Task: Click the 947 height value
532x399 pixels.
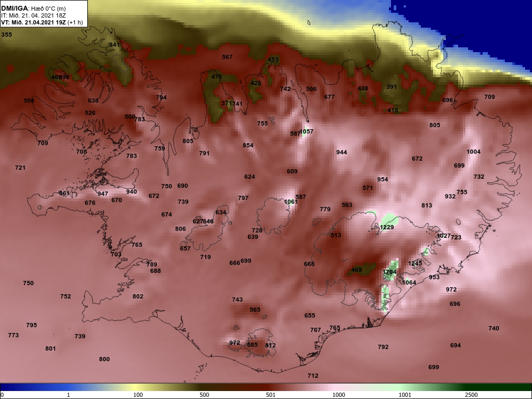Action: click(103, 194)
